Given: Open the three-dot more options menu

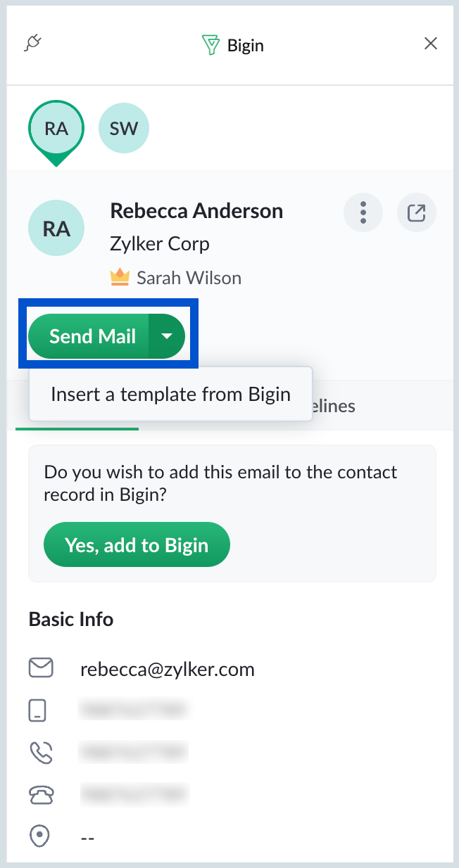Looking at the screenshot, I should tap(363, 212).
